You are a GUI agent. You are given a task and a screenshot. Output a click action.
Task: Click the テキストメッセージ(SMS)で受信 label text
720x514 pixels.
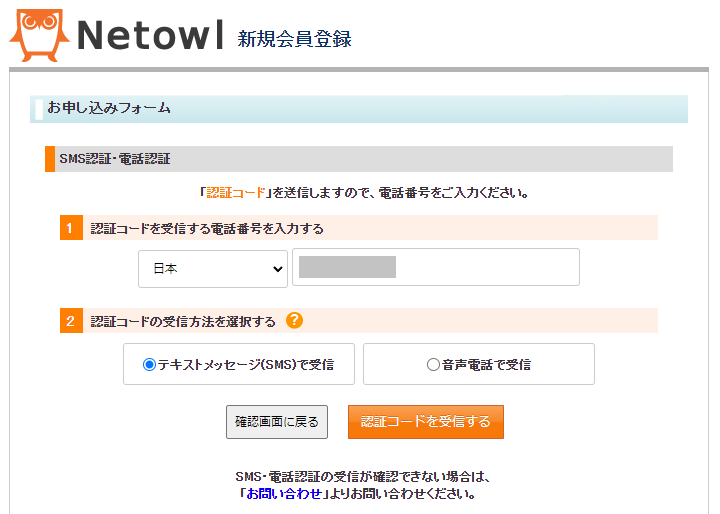(246, 365)
